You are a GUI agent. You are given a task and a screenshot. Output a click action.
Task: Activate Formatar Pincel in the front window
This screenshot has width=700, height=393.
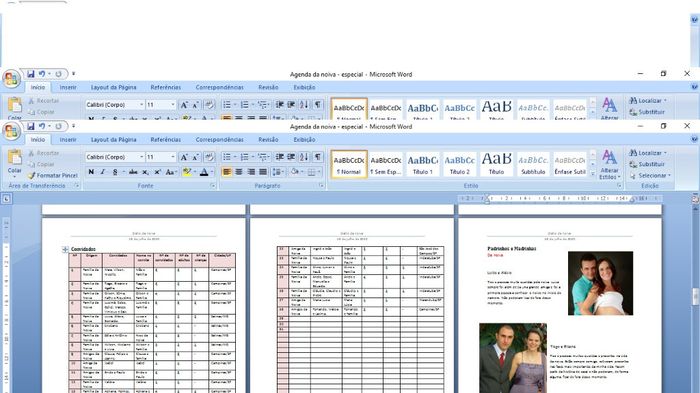coord(53,176)
